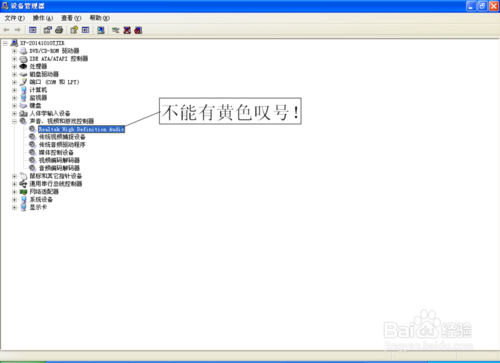Select the Realtek High Definition Audio device
Image resolution: width=500 pixels, height=363 pixels.
pyautogui.click(x=81, y=129)
